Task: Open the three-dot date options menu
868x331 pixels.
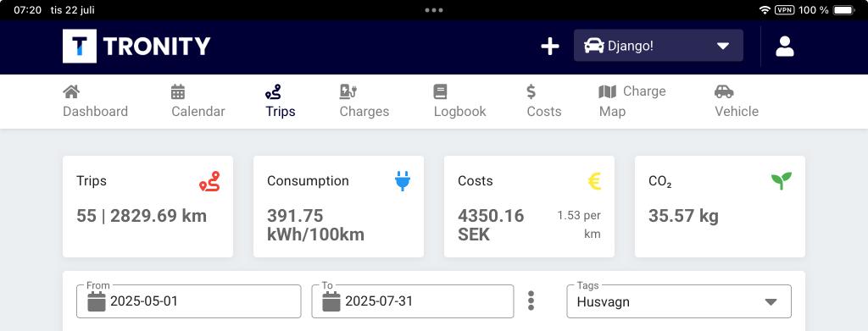Action: tap(531, 301)
